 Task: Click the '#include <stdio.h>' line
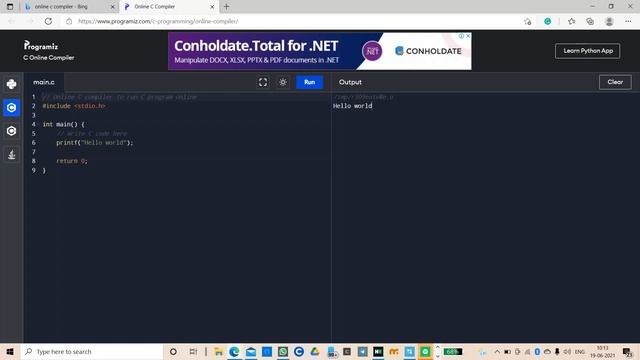[74, 106]
